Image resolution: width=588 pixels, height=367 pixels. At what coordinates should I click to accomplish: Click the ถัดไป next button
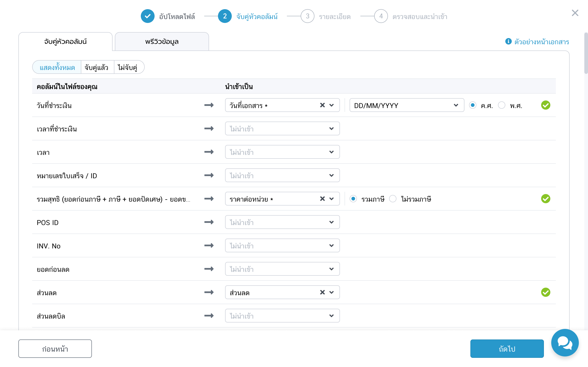(x=507, y=349)
